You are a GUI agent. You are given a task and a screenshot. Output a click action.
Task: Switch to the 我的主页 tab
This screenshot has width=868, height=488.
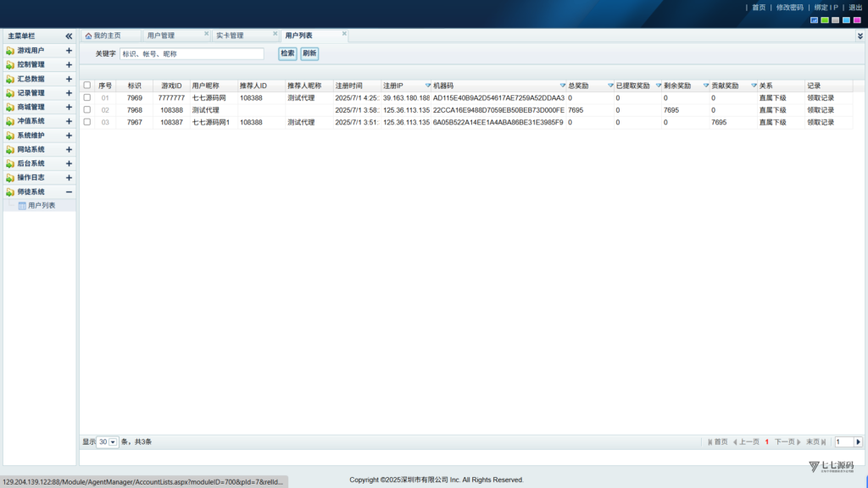point(107,36)
